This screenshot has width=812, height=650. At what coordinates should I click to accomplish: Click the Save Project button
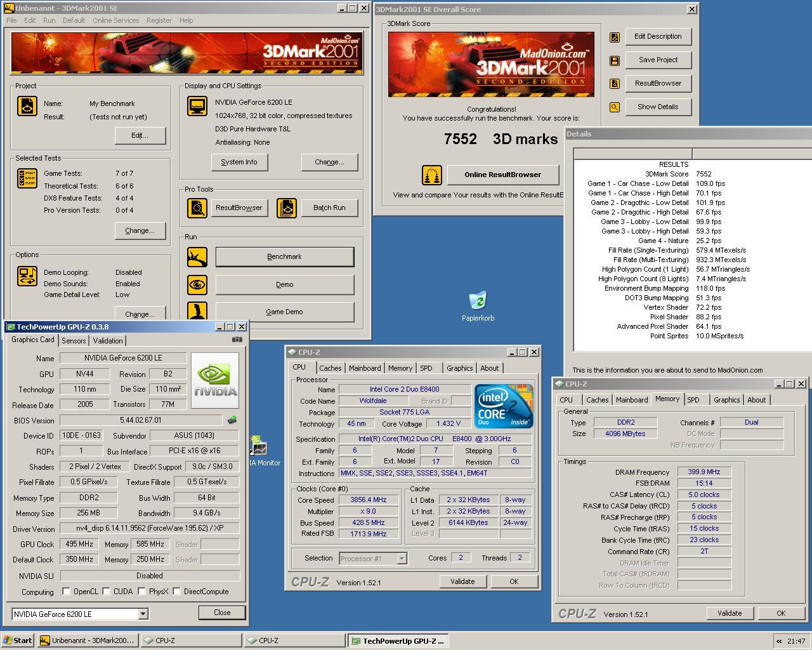point(658,60)
